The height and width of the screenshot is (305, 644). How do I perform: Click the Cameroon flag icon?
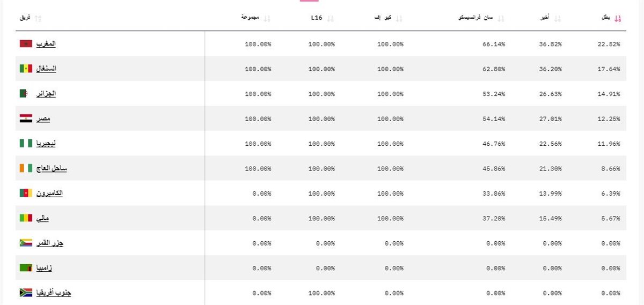(x=26, y=193)
